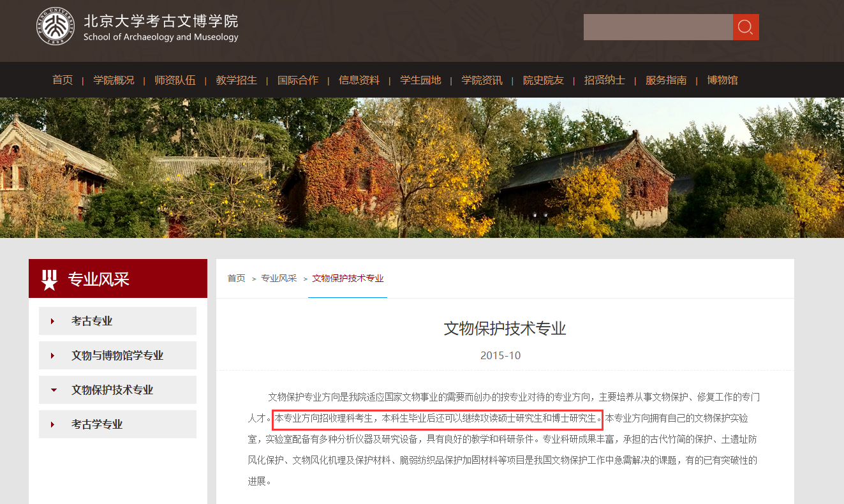Click the Peking University round logo

point(56,27)
